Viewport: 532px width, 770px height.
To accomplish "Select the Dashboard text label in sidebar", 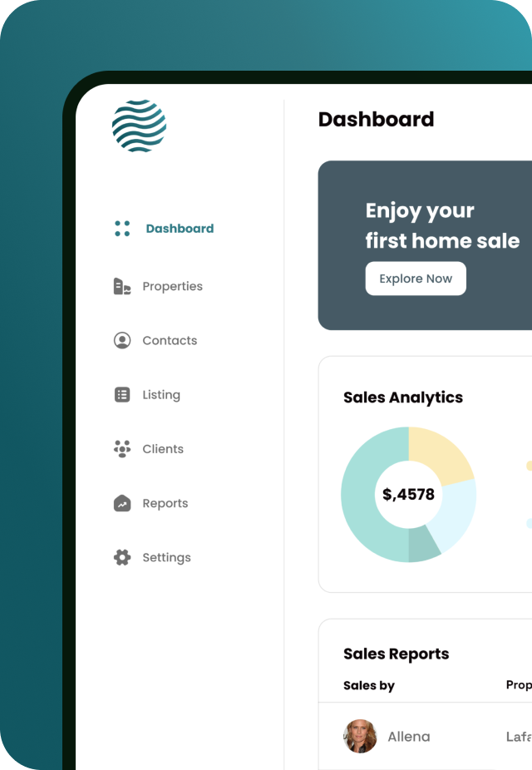I will click(180, 229).
